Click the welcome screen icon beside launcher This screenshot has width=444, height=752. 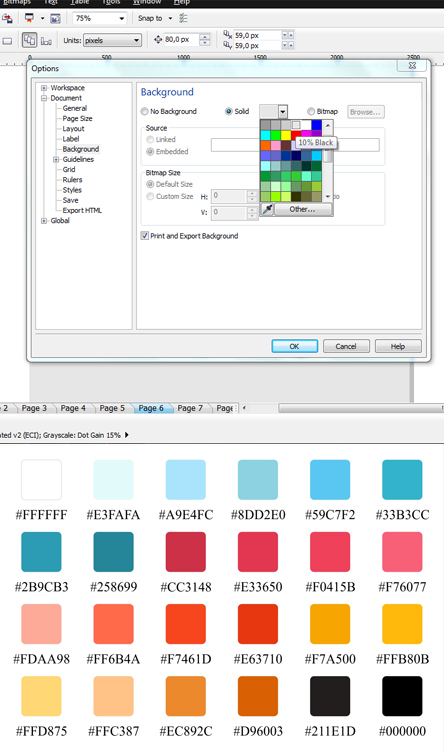[56, 18]
